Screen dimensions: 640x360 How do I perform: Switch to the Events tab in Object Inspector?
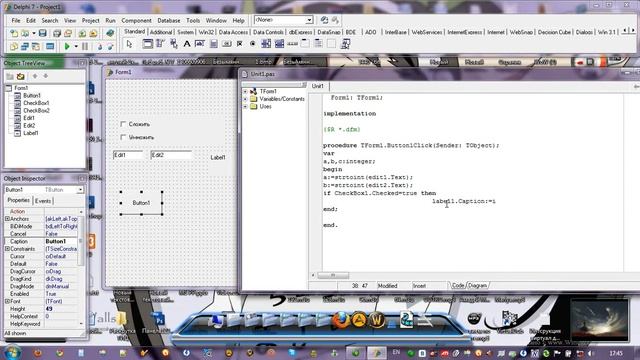[x=43, y=201]
